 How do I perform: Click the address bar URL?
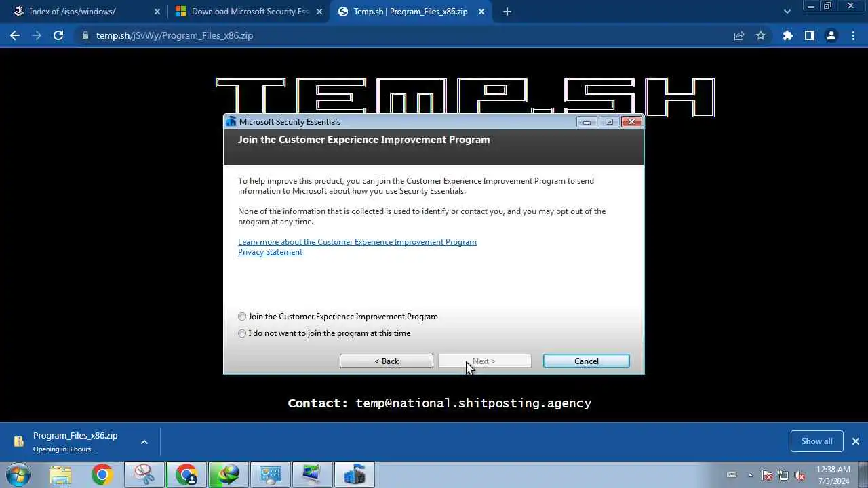174,35
